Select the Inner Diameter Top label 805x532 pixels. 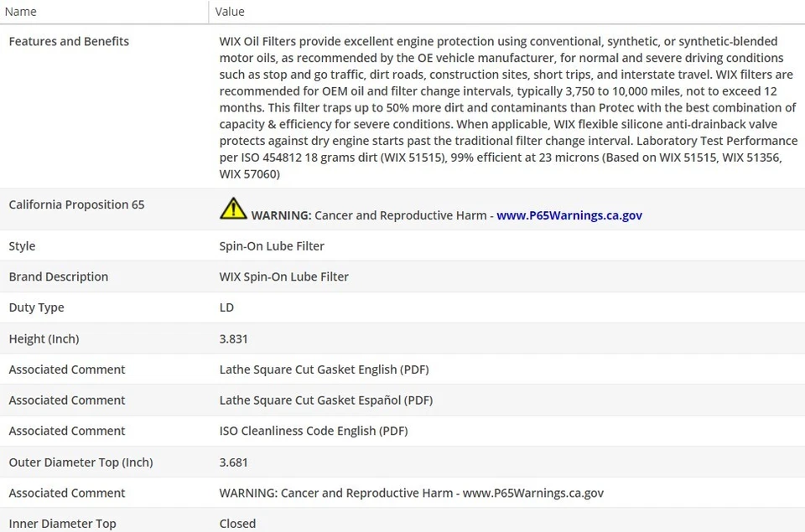62,524
